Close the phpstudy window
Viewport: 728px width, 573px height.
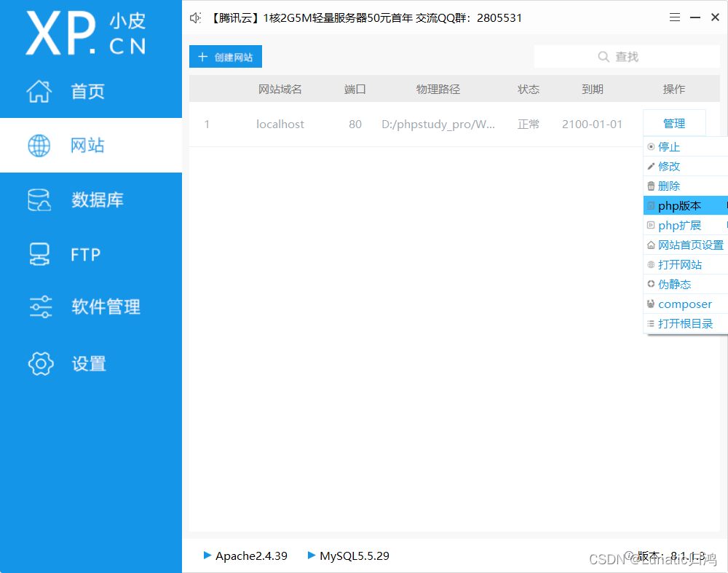(715, 17)
